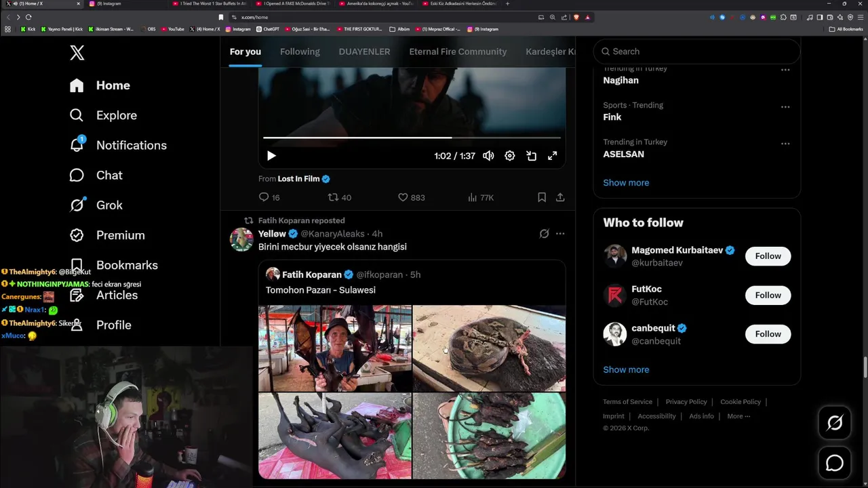Switch to 'I Tried The Worst 1 Star Buffets' tab
The image size is (868, 488).
(210, 3)
